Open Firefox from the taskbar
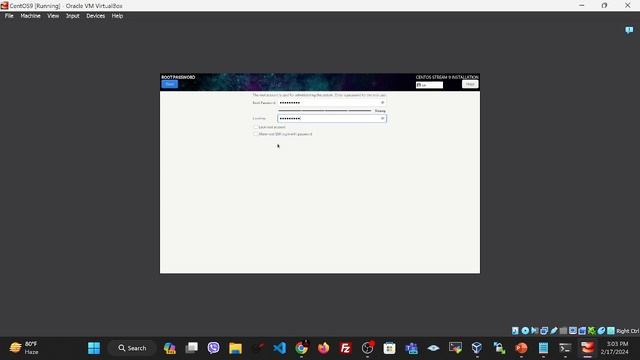640x360 pixels. tap(324, 348)
